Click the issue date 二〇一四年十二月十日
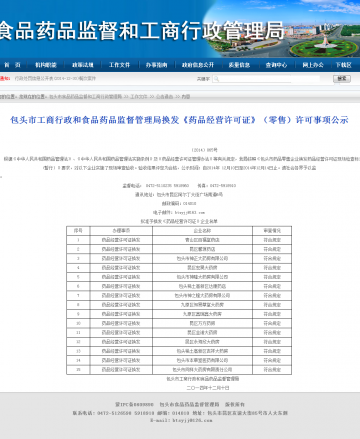 pos(208,388)
